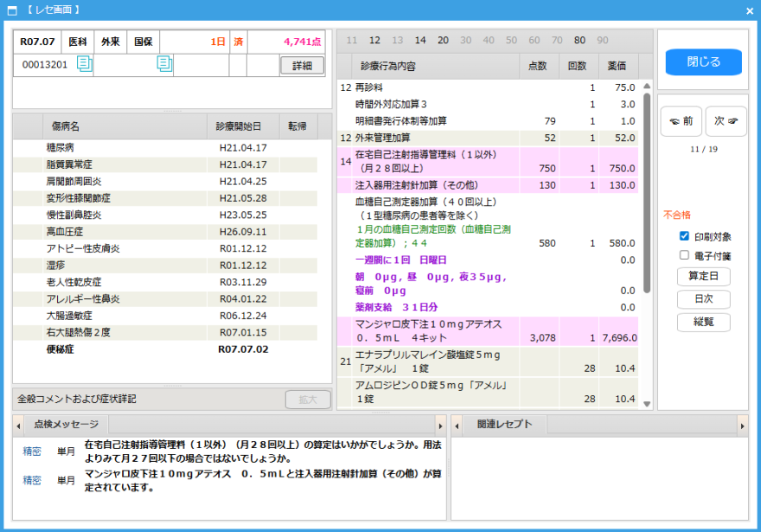Click the second copy icon in the header row

pos(164,64)
